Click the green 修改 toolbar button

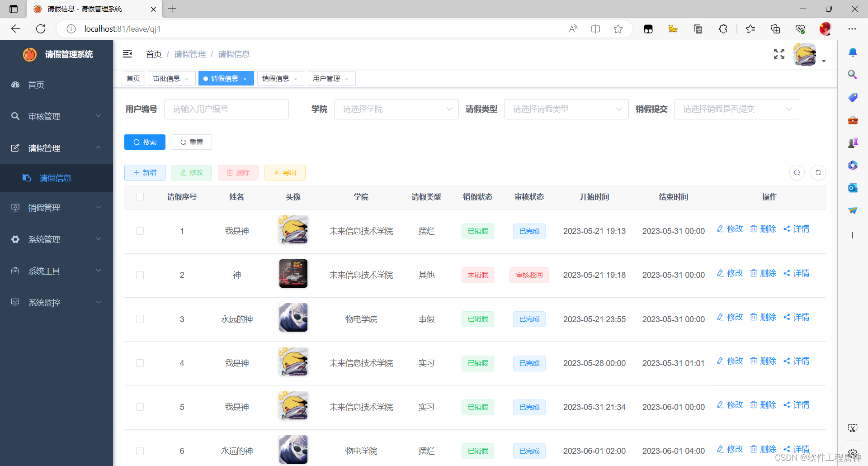pyautogui.click(x=191, y=172)
